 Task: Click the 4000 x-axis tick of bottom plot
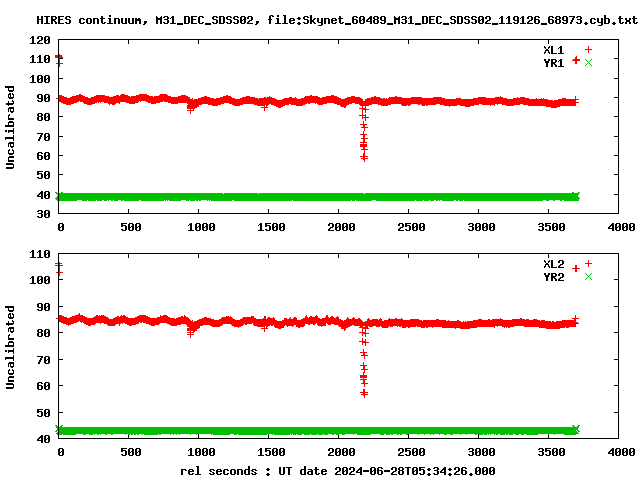(x=621, y=452)
